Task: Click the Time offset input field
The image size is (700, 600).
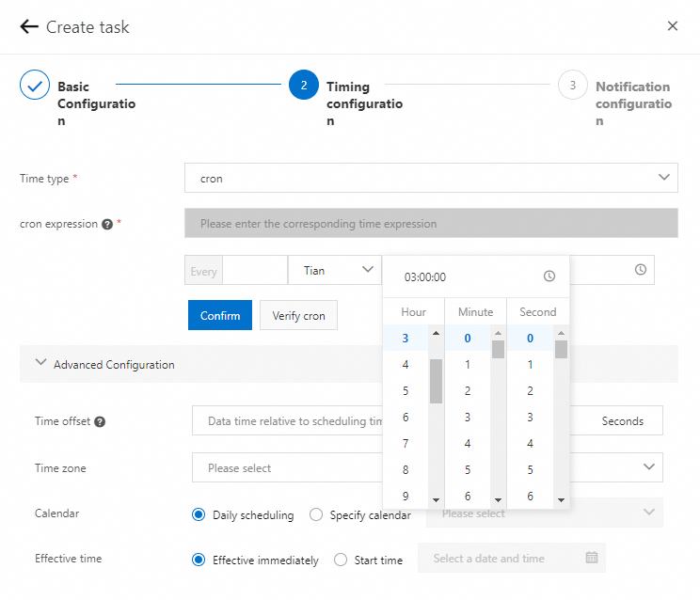Action: pos(288,420)
